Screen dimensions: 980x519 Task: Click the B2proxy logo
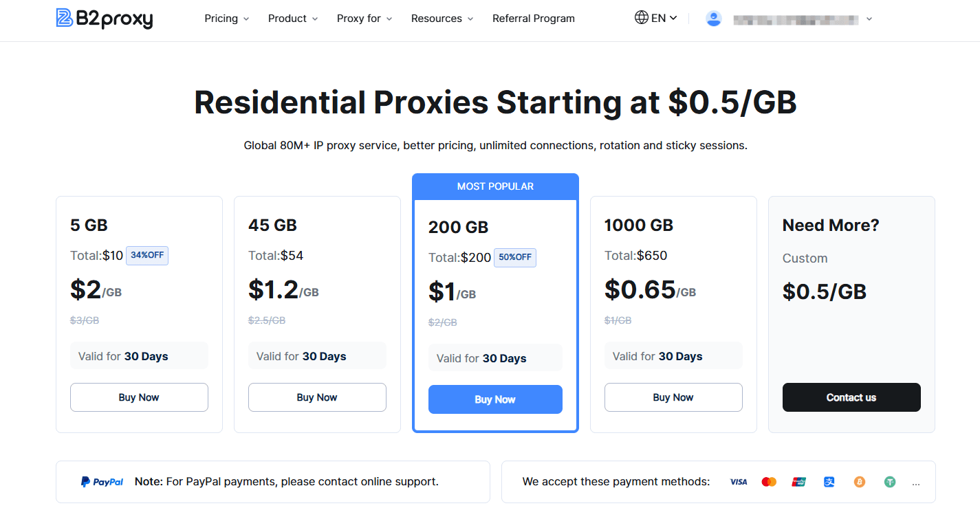pyautogui.click(x=105, y=19)
